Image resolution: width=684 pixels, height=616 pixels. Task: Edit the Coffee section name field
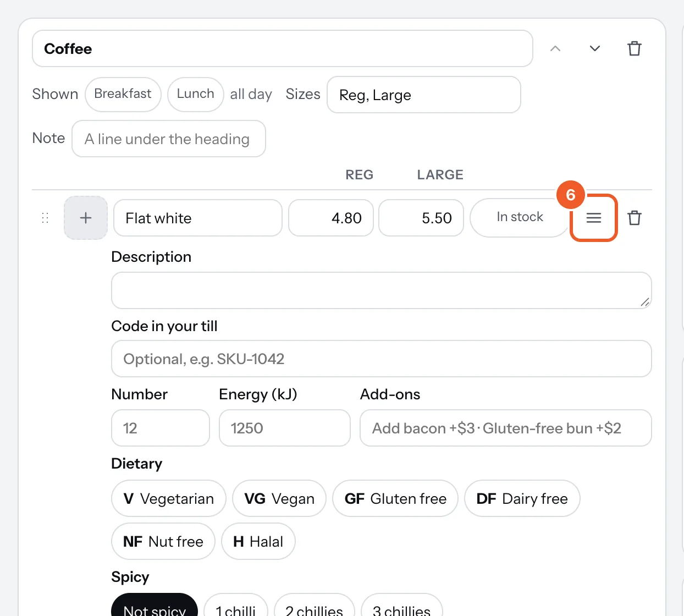[283, 48]
